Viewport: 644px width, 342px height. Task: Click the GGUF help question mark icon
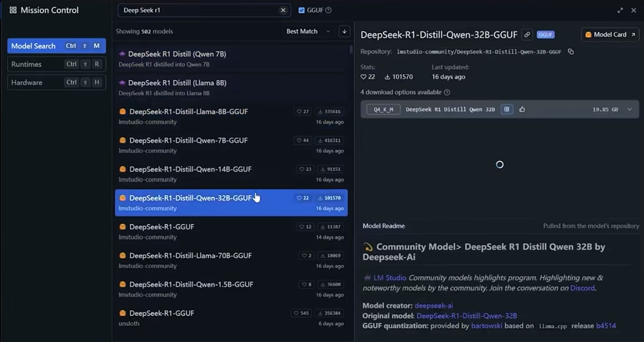[x=328, y=10]
